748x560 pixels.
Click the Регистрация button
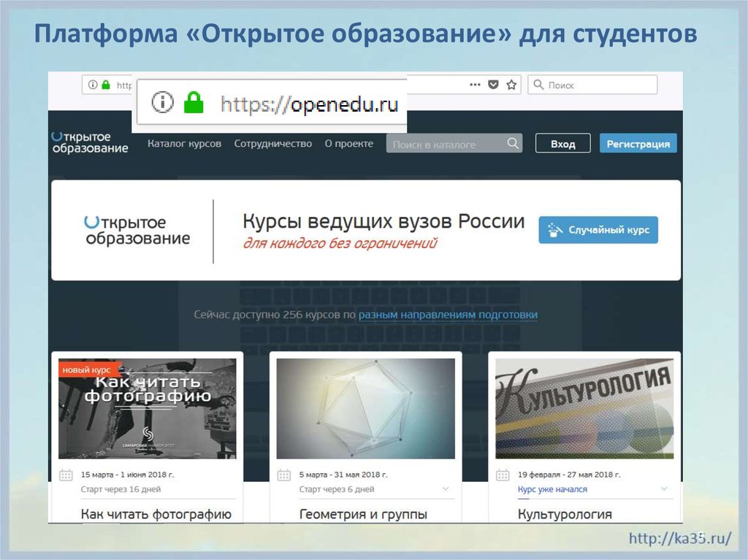638,144
